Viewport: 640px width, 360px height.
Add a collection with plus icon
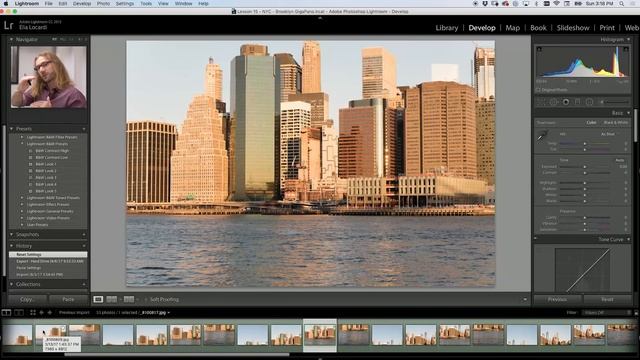point(84,284)
